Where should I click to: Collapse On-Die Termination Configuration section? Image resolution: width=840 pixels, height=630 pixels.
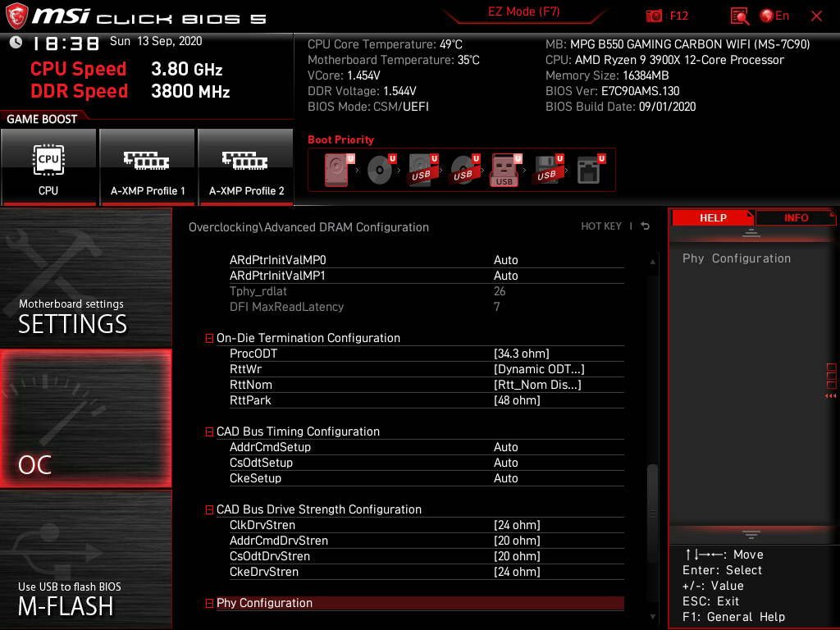coord(209,339)
